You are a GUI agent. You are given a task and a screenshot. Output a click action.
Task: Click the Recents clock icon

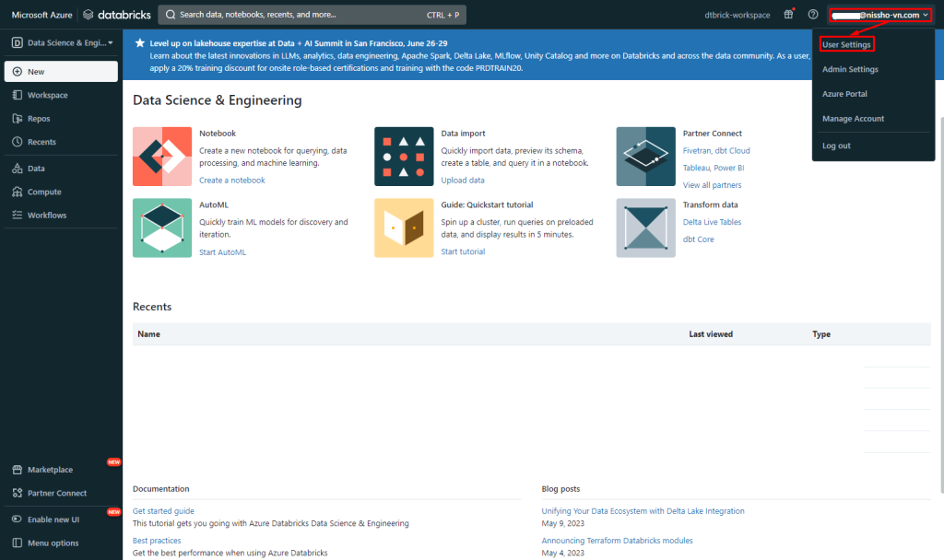[x=18, y=142]
